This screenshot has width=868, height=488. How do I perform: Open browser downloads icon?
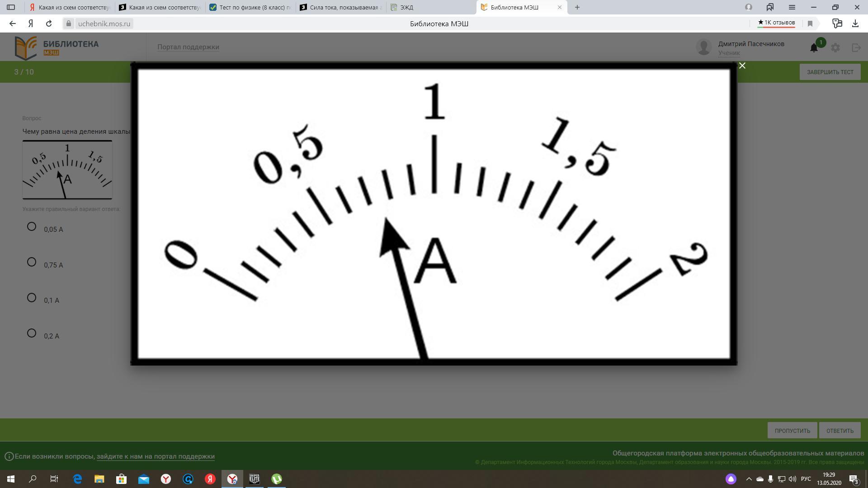[x=855, y=23]
